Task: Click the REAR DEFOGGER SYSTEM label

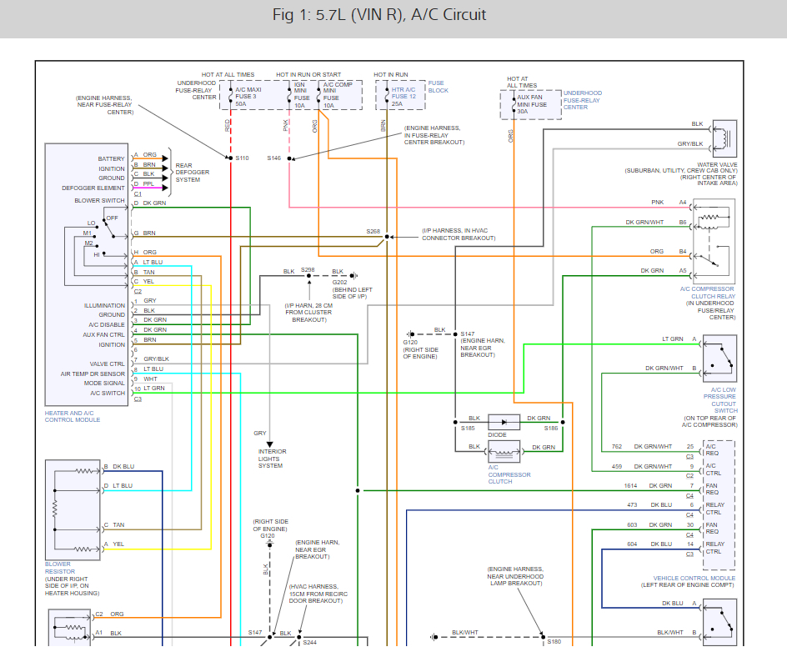Action: point(193,172)
